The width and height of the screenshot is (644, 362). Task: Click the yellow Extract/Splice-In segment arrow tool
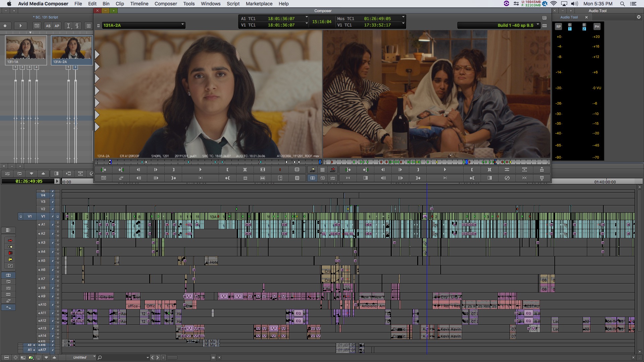[x=10, y=247]
